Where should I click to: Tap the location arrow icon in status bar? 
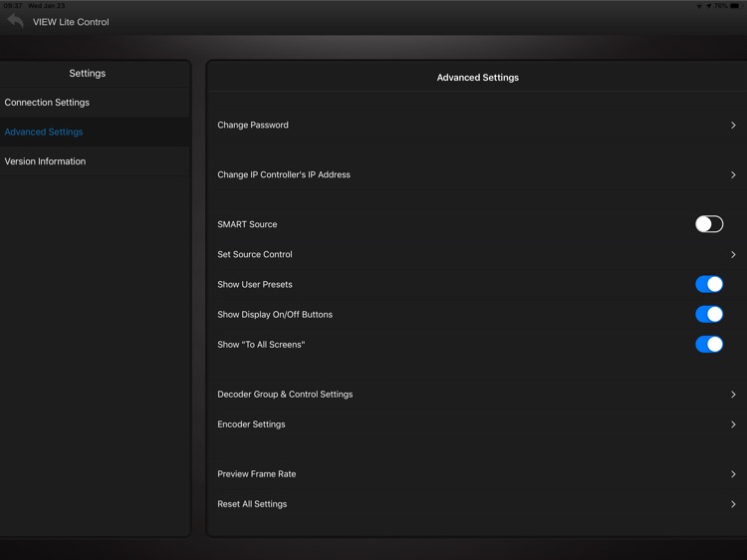(x=708, y=6)
